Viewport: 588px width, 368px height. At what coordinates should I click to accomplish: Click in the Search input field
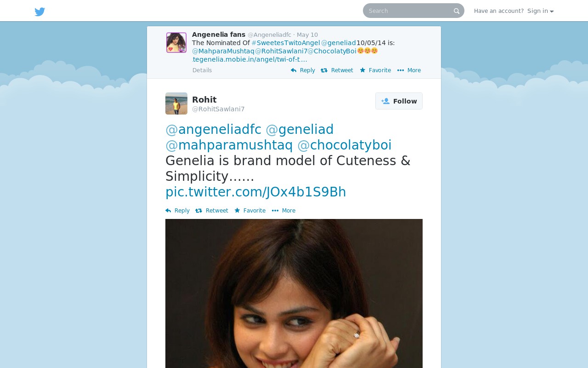pyautogui.click(x=409, y=11)
